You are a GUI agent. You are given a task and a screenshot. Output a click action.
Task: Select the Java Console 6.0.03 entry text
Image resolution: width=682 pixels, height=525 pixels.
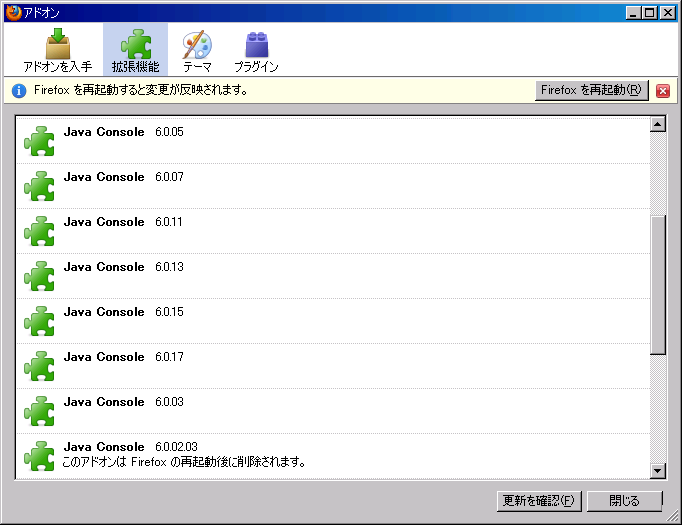[124, 402]
